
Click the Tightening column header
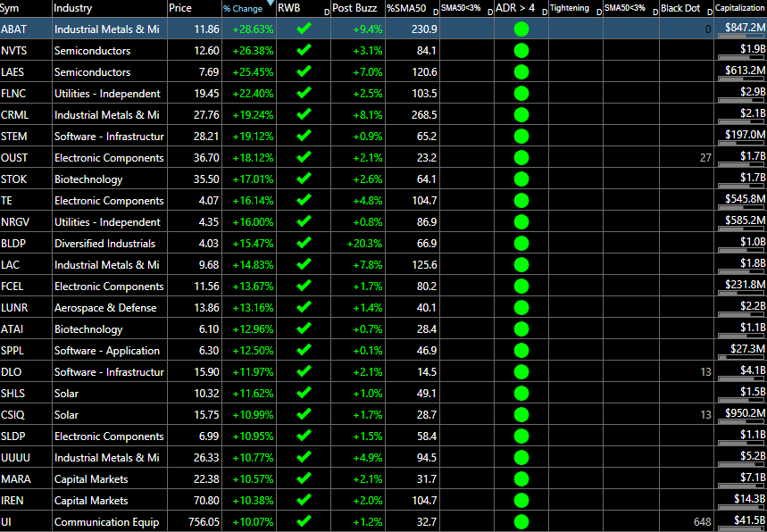[x=576, y=8]
